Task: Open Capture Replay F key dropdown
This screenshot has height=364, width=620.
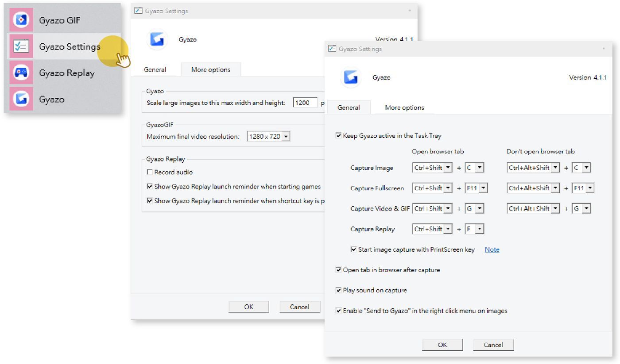Action: 475,229
